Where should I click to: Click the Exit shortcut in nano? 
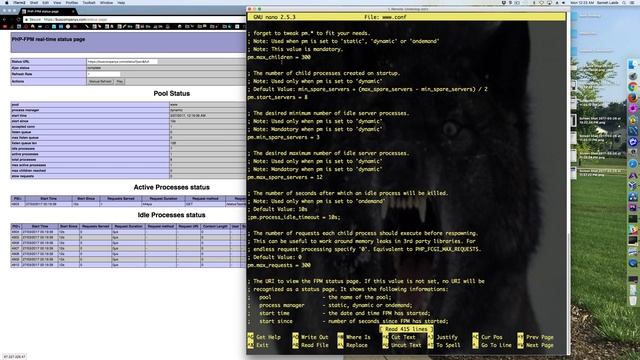258,345
